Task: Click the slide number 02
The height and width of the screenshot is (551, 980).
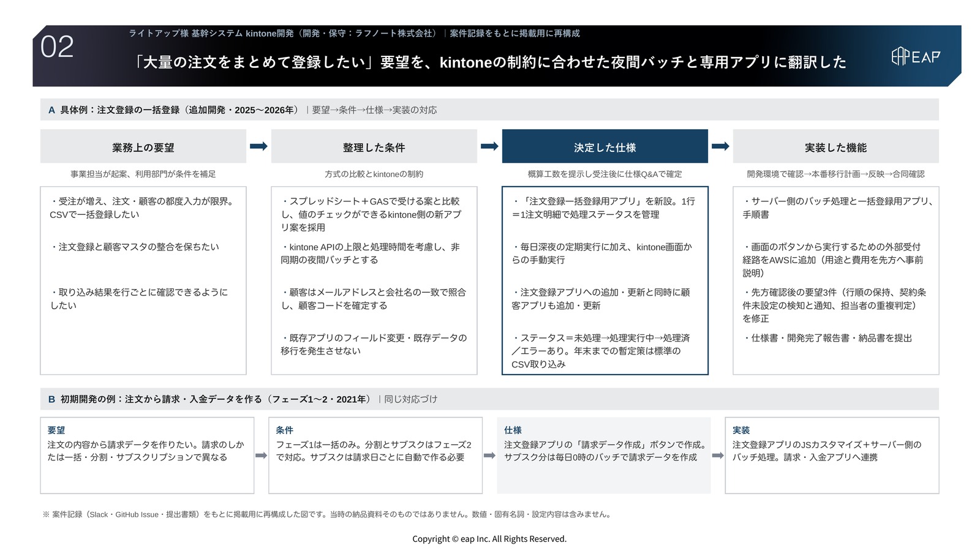Action: tap(57, 47)
